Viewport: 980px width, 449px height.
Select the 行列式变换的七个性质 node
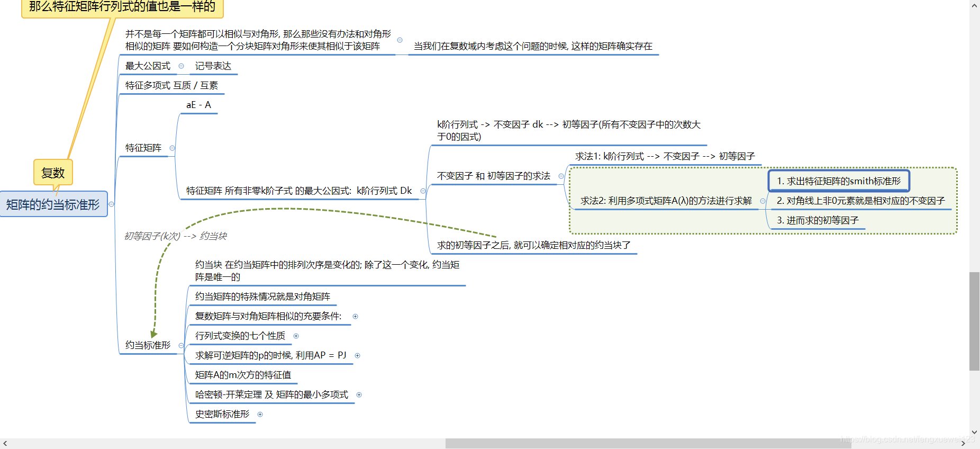[x=240, y=336]
